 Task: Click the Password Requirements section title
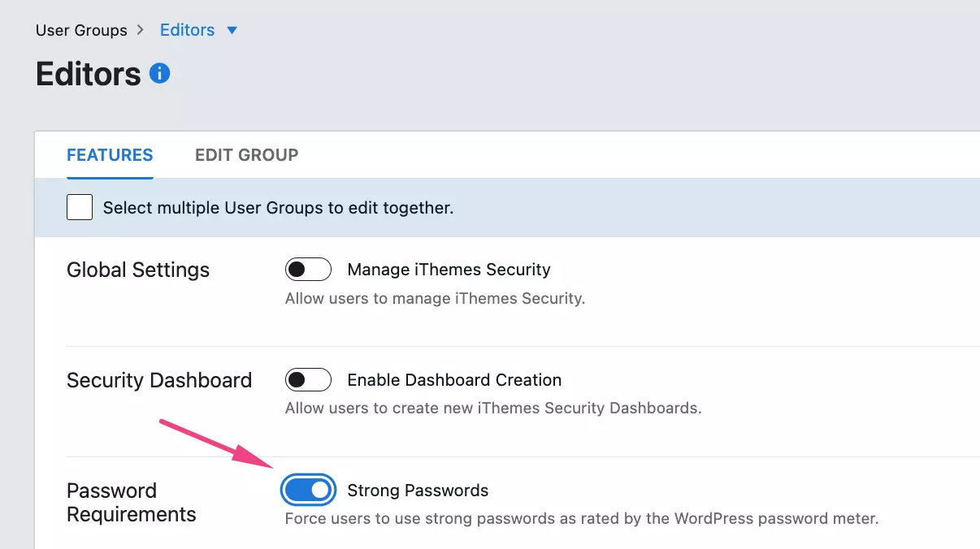click(131, 503)
